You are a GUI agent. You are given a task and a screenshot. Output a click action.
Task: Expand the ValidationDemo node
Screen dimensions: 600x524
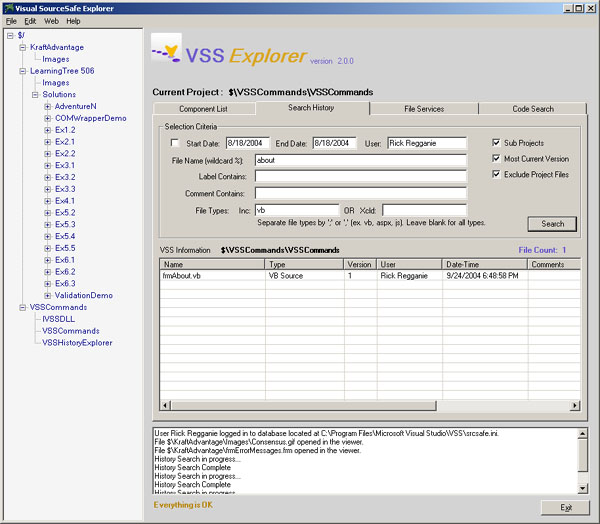(x=47, y=295)
